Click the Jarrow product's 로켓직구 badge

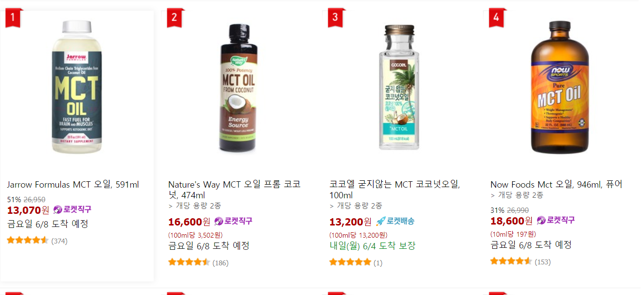[72, 209]
